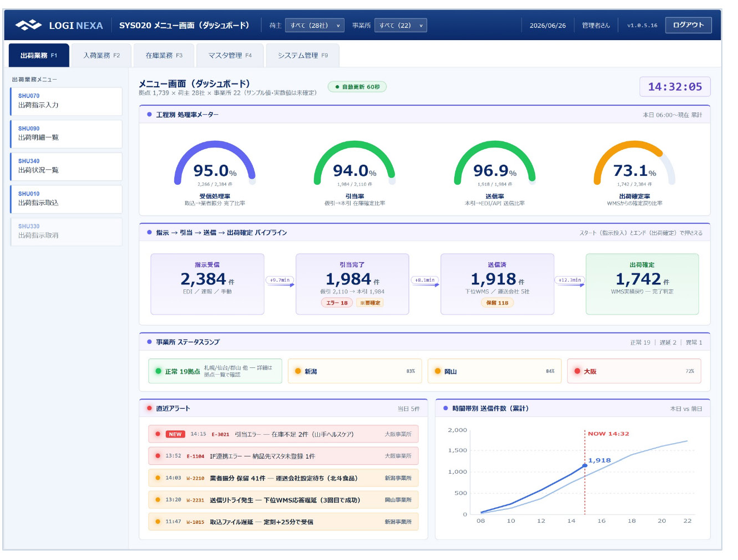Click the 1,918 data point on chart
Image resolution: width=738 pixels, height=560 pixels.
tap(585, 465)
